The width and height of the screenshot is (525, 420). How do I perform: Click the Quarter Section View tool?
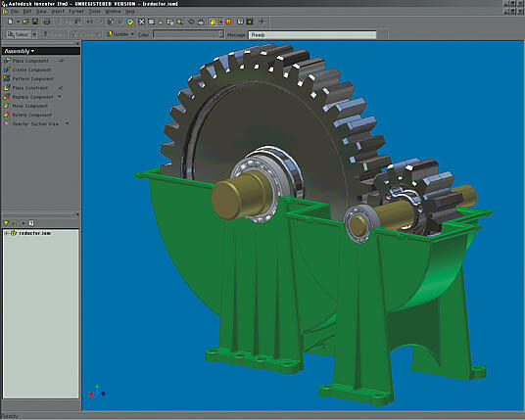[31, 123]
